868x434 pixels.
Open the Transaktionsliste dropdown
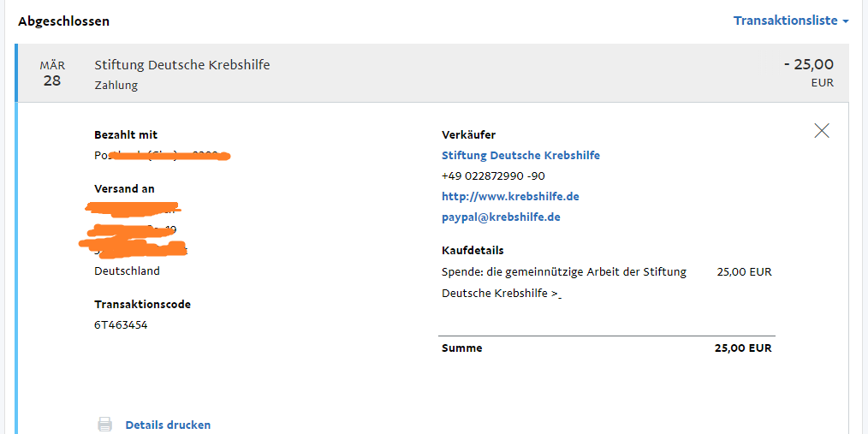(x=791, y=21)
